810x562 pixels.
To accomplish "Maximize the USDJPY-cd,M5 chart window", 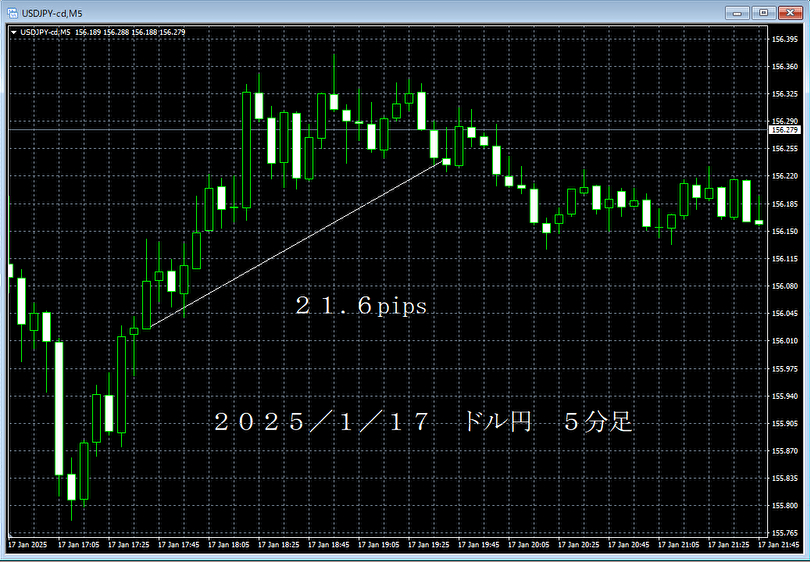I will pyautogui.click(x=764, y=13).
